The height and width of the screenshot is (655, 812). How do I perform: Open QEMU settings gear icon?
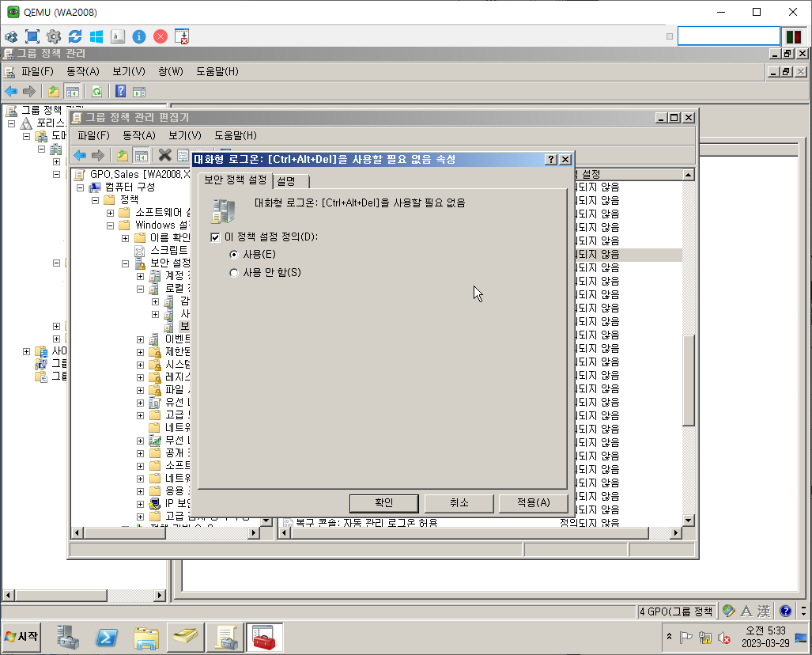[54, 36]
